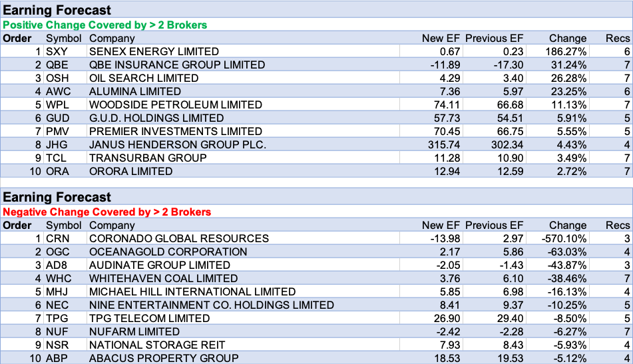This screenshot has height=364, width=633.
Task: Select the -2.42 New EF value
Action: pos(445,331)
